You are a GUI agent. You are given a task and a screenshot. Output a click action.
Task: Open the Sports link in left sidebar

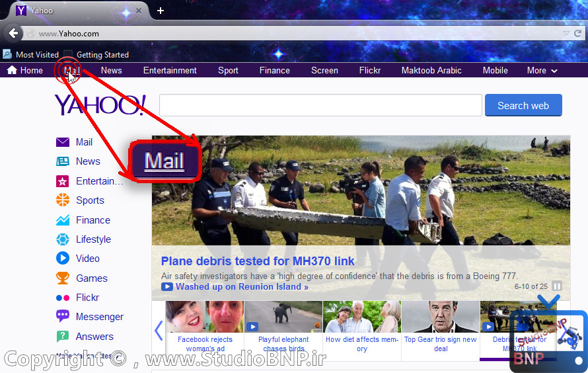[90, 200]
